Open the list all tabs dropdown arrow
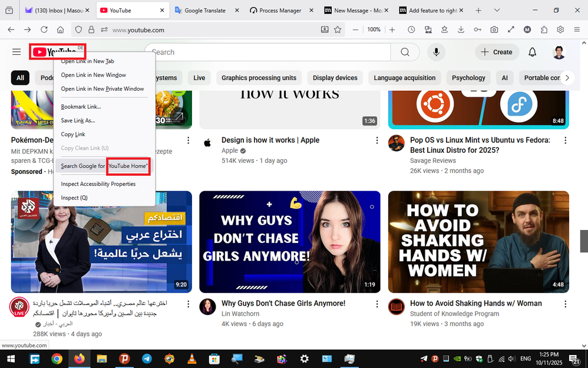588x368 pixels. (497, 11)
